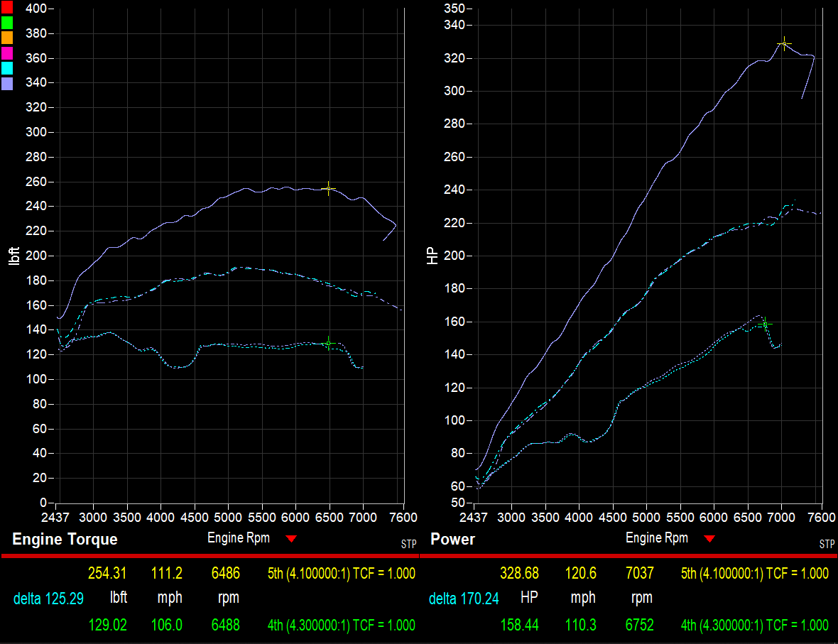The image size is (838, 644).
Task: Select the delta 125.29 torque readout
Action: point(48,599)
